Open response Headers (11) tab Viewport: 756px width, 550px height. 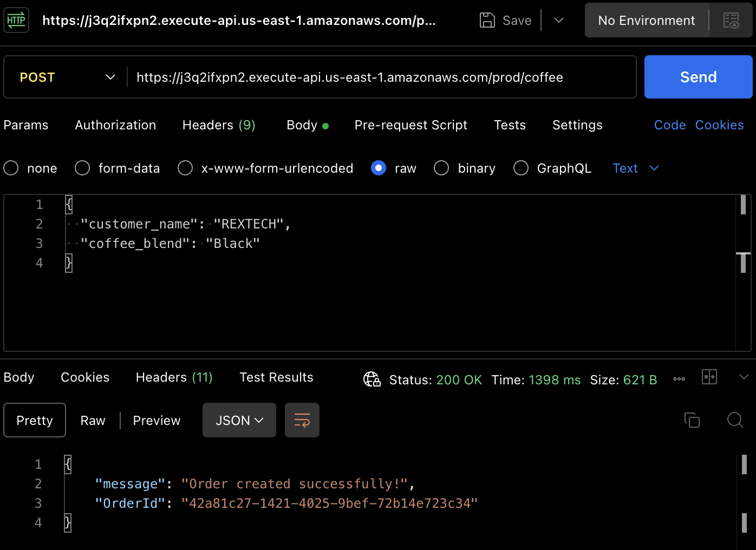[x=174, y=377]
